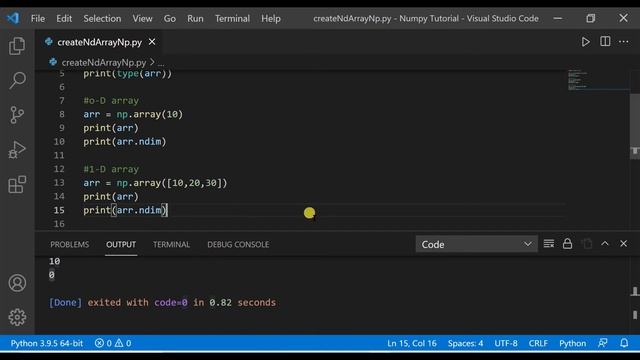Screen dimensions: 640x360
Task: Click code line 'arr = np.array(10)'
Action: click(x=133, y=114)
